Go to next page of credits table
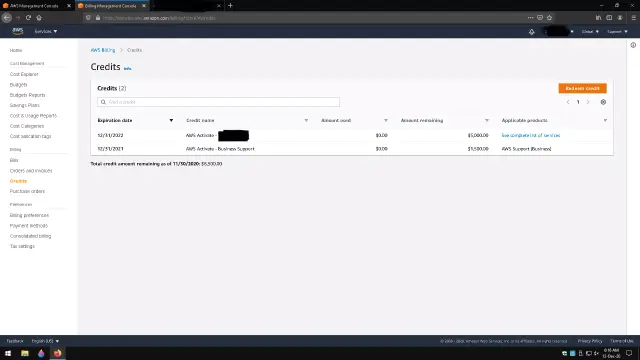This screenshot has width=640, height=360. point(588,102)
